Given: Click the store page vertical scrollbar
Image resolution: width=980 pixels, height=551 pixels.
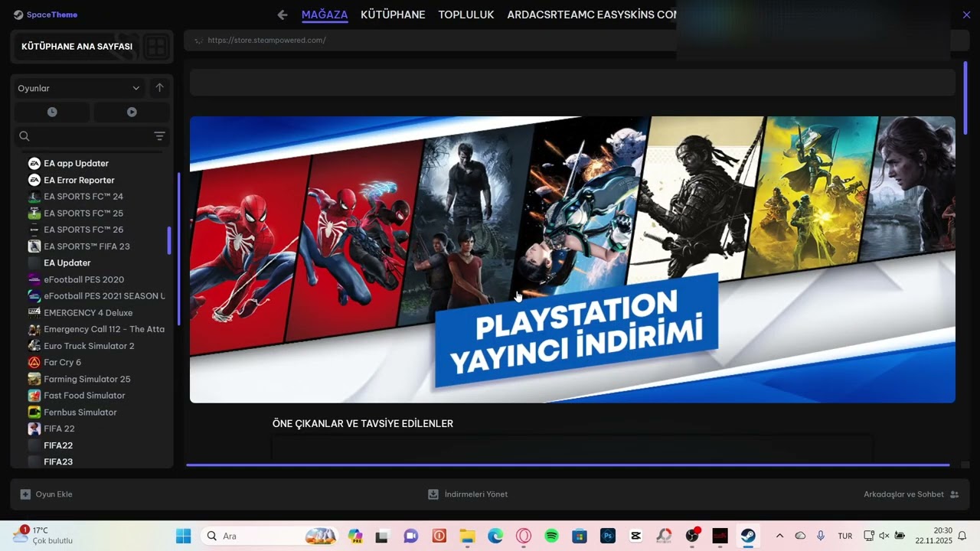Looking at the screenshot, I should click(x=965, y=98).
